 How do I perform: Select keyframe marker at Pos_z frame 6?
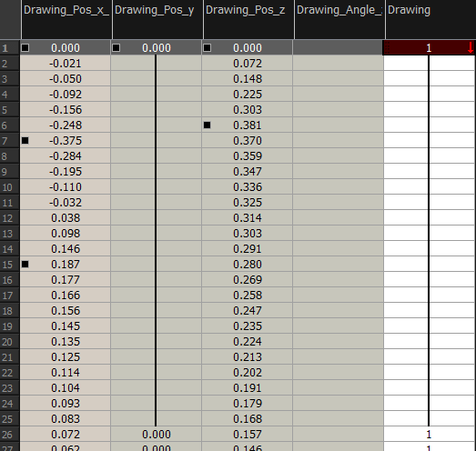click(207, 125)
